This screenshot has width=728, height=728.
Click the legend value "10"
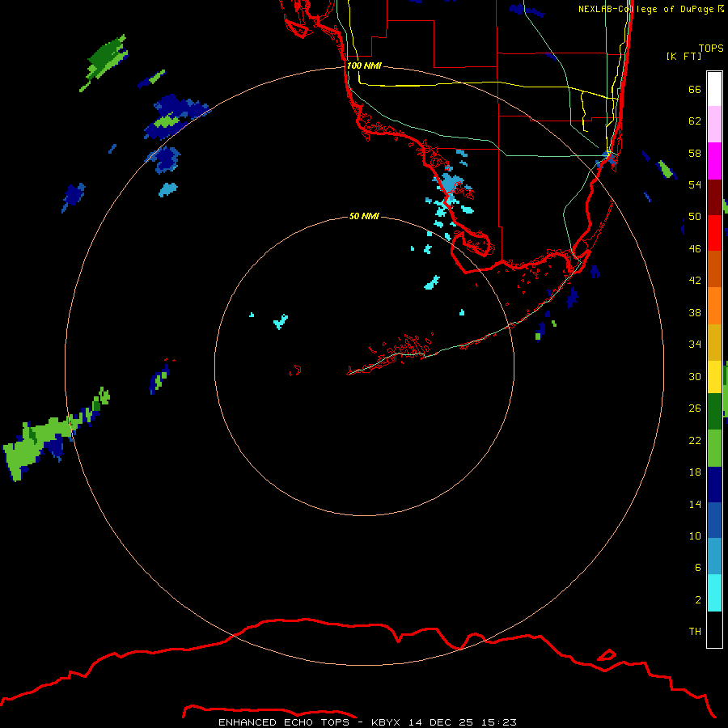coord(695,536)
